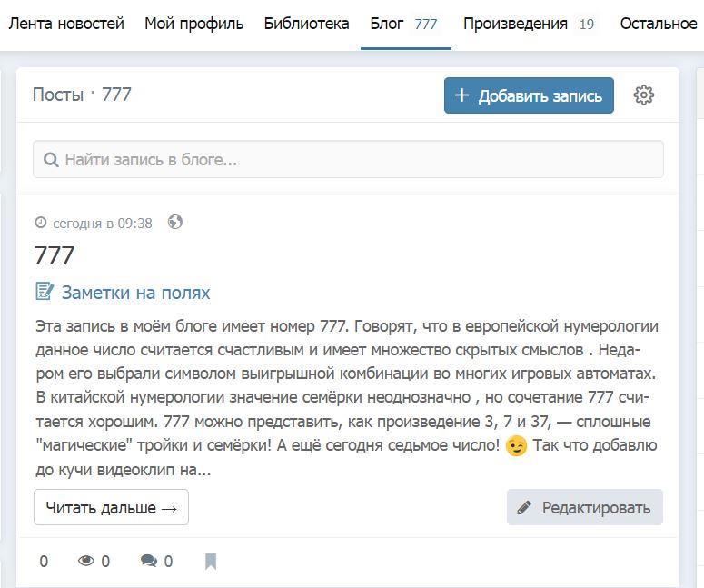Click the winking emoji in the post text

516,446
